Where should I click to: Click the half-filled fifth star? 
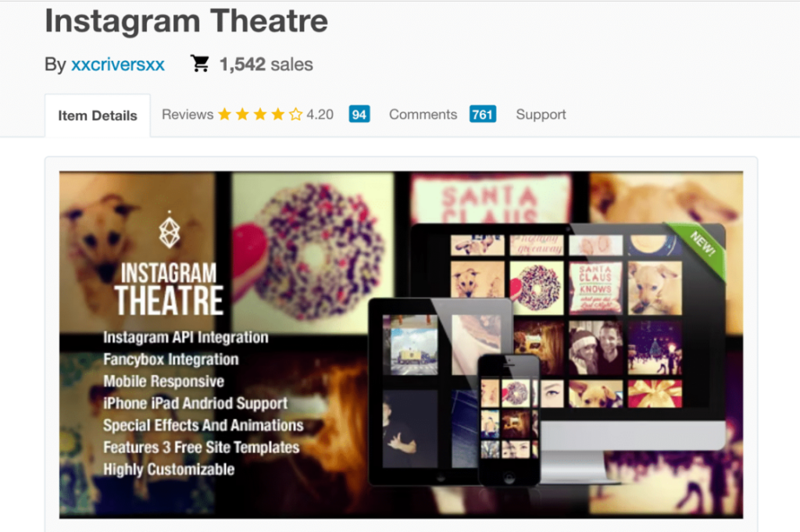pyautogui.click(x=295, y=114)
